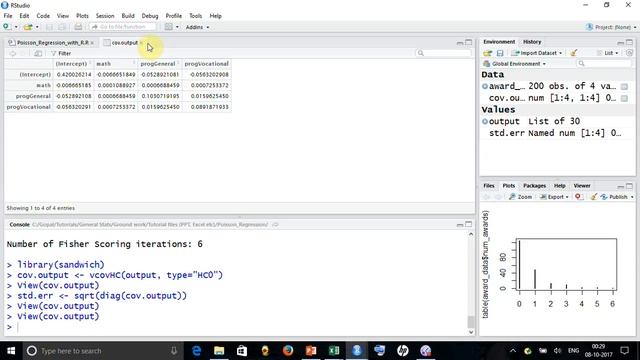
Task: Click the view table icon for cov.output
Action: tap(624, 98)
